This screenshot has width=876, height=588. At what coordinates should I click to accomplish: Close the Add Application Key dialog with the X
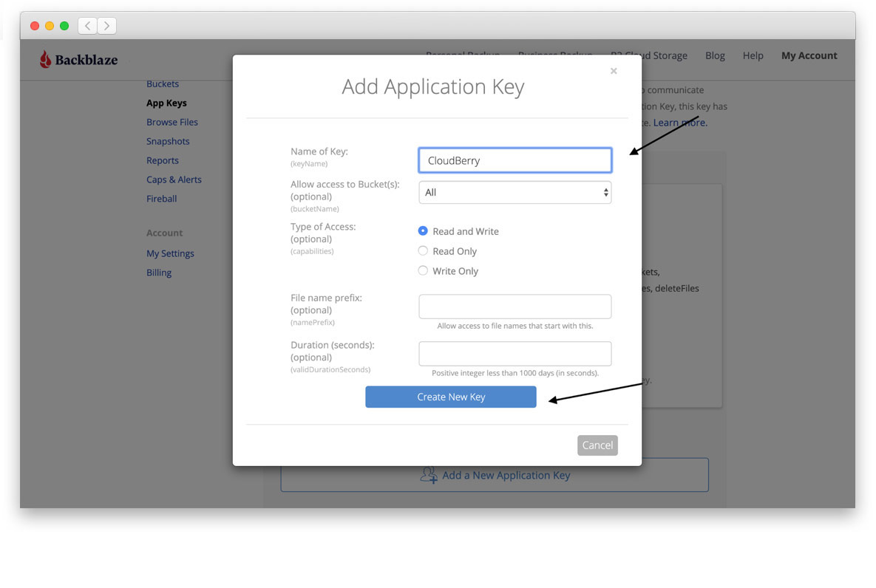click(x=614, y=71)
